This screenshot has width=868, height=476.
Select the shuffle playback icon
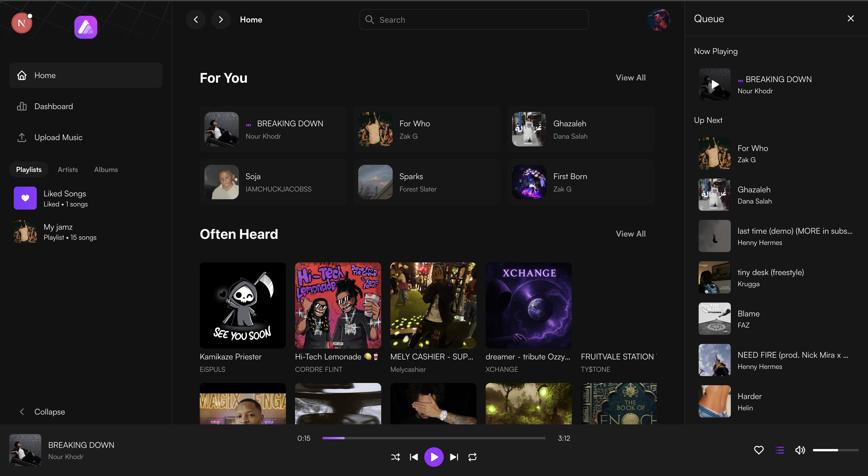click(x=395, y=457)
